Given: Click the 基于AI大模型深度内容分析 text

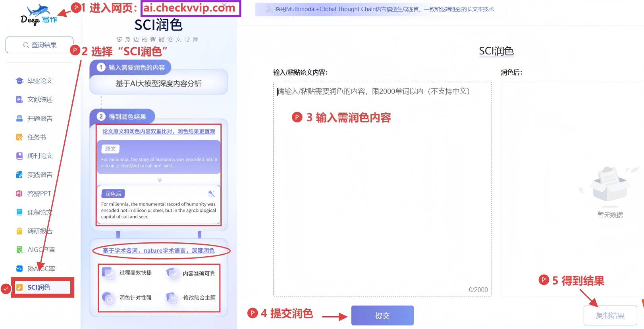Looking at the screenshot, I should coord(158,83).
